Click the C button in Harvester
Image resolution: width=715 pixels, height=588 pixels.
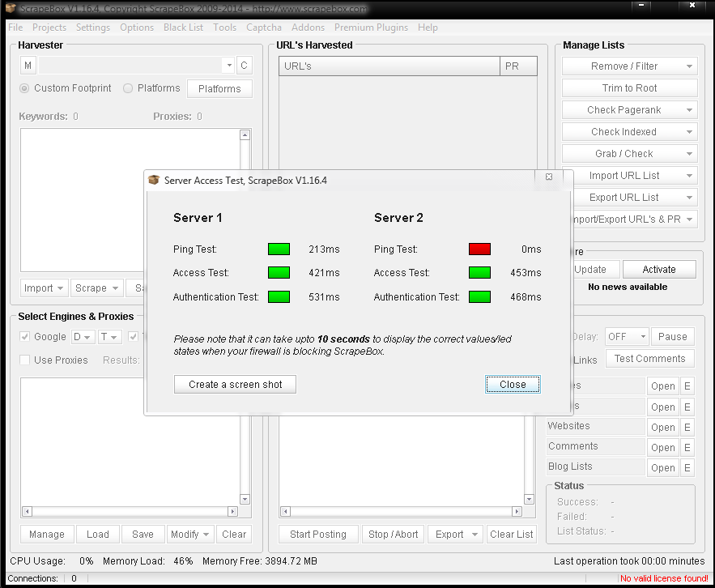point(244,66)
